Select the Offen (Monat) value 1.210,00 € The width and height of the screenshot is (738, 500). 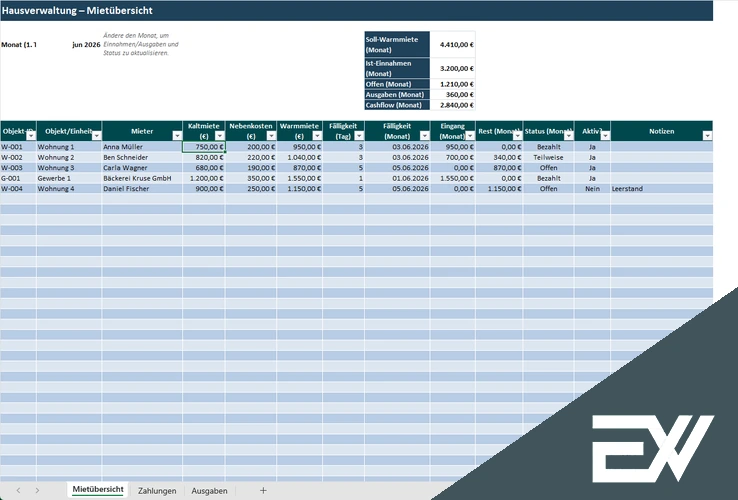point(452,84)
